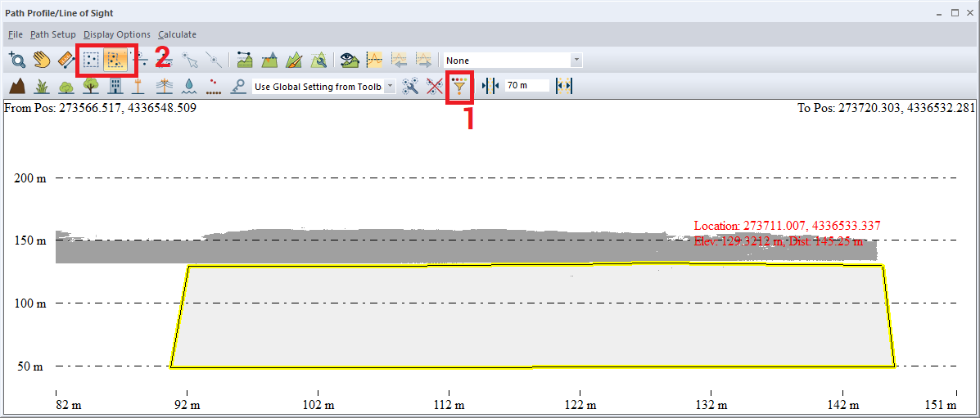Select the brown mountain ground classification icon

click(16, 86)
